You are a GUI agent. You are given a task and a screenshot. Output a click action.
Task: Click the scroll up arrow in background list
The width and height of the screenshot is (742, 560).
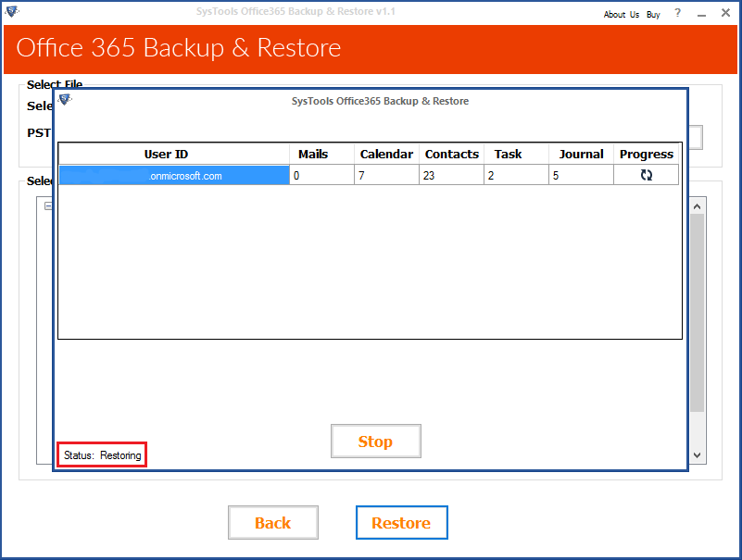pyautogui.click(x=697, y=206)
